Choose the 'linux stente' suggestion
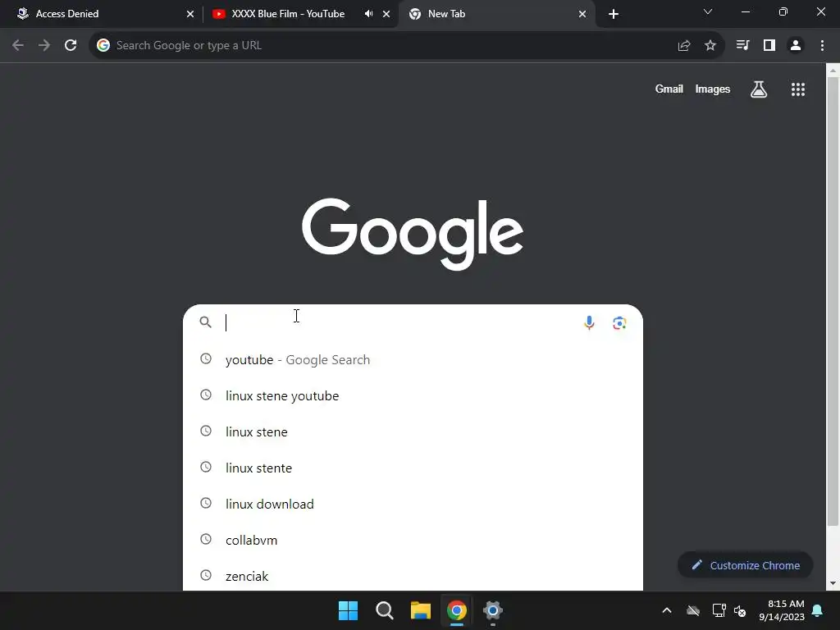The image size is (840, 630). click(413, 468)
